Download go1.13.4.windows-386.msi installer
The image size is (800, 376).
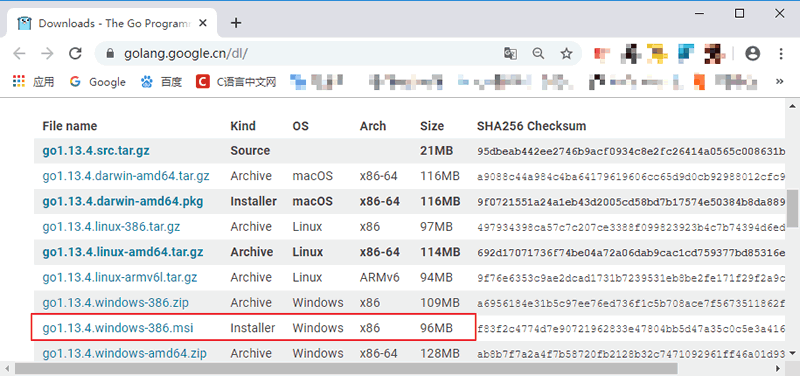pos(118,328)
